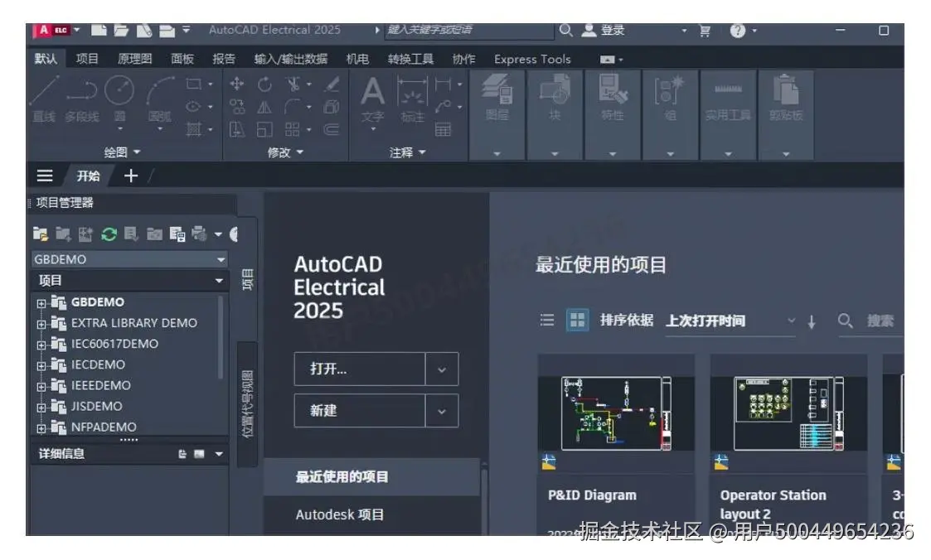The image size is (931, 560).
Task: Click the Rotate tool icon
Action: 264,84
